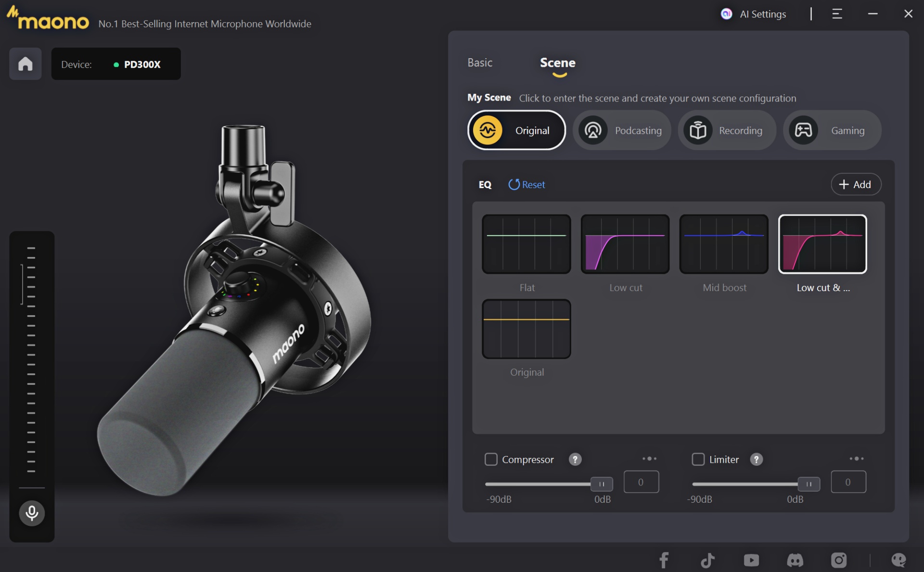Open the hamburger menu in title bar
This screenshot has height=572, width=924.
click(837, 14)
